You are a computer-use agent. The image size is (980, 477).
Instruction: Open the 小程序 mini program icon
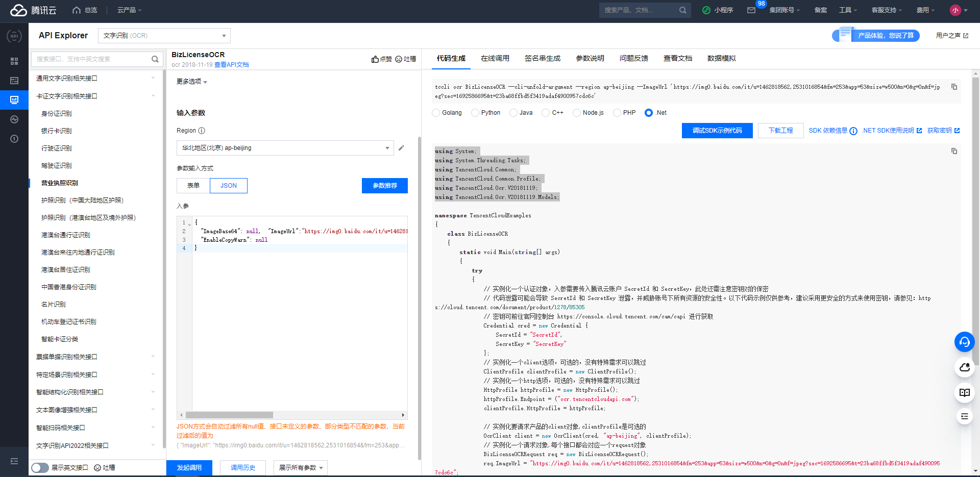706,10
